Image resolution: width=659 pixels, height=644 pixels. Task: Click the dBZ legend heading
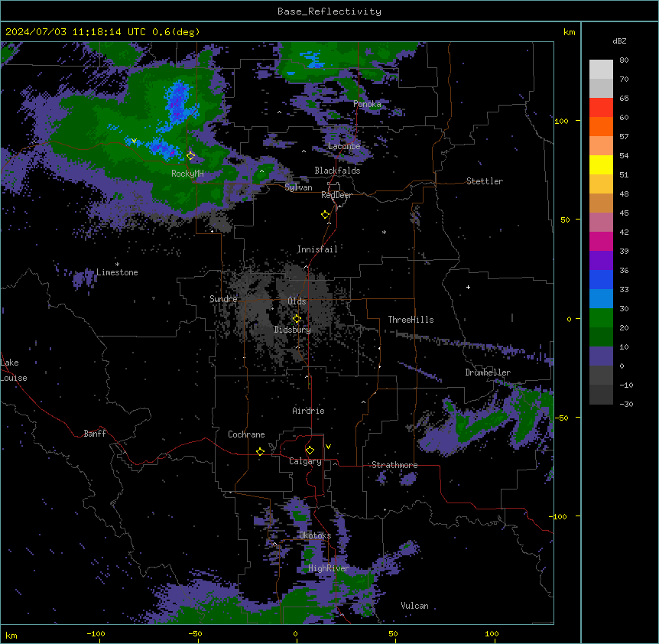pyautogui.click(x=619, y=41)
